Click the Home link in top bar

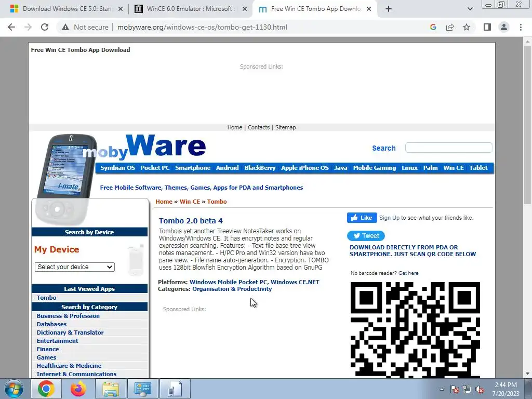234,127
